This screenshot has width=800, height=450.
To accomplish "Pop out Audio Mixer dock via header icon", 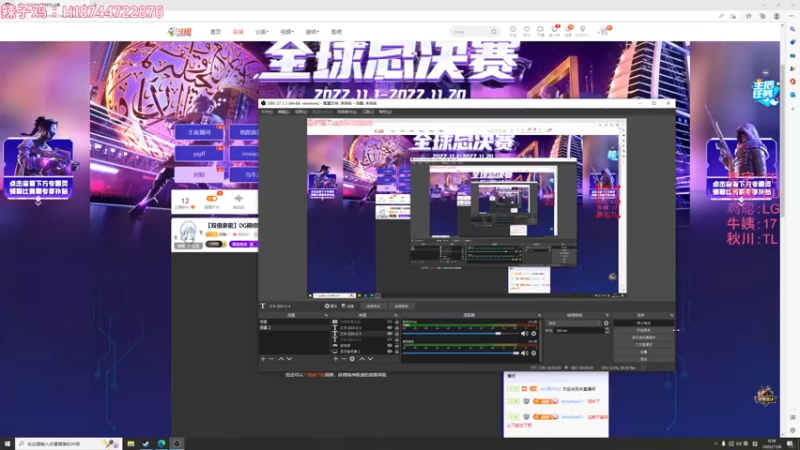I will [539, 315].
